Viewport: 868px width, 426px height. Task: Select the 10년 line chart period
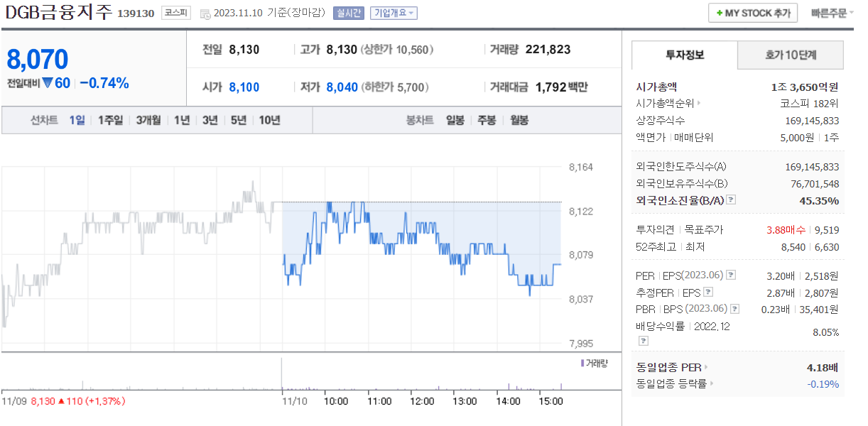pyautogui.click(x=269, y=120)
